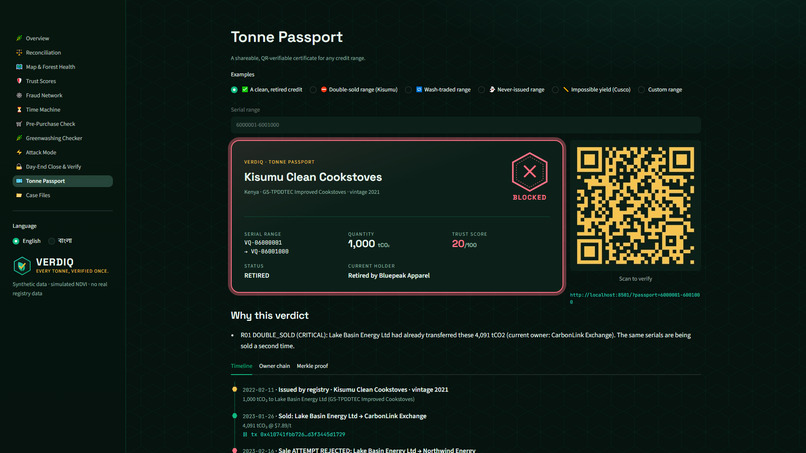Click the red 'Sale ATTEMPT REJECTED' timeline dot
This screenshot has height=453, width=806.
click(234, 450)
